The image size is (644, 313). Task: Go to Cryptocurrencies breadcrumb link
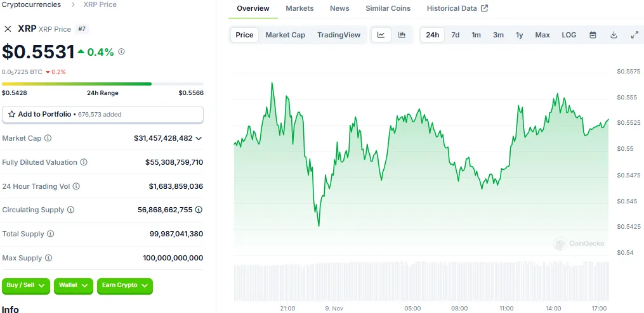32,4
